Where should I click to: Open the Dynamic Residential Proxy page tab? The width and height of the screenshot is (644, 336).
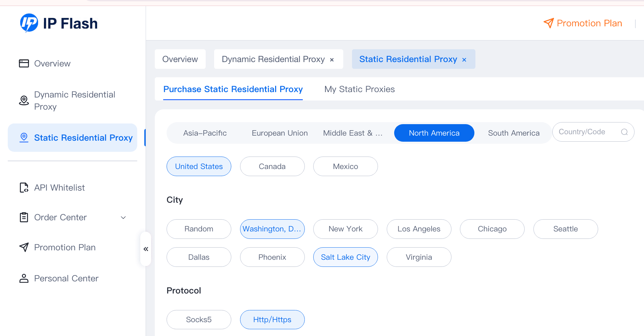pyautogui.click(x=273, y=59)
